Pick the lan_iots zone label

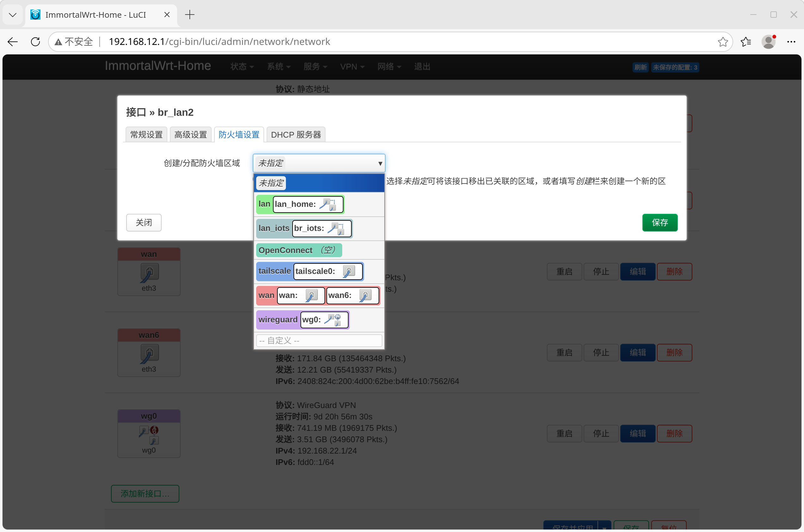click(274, 228)
